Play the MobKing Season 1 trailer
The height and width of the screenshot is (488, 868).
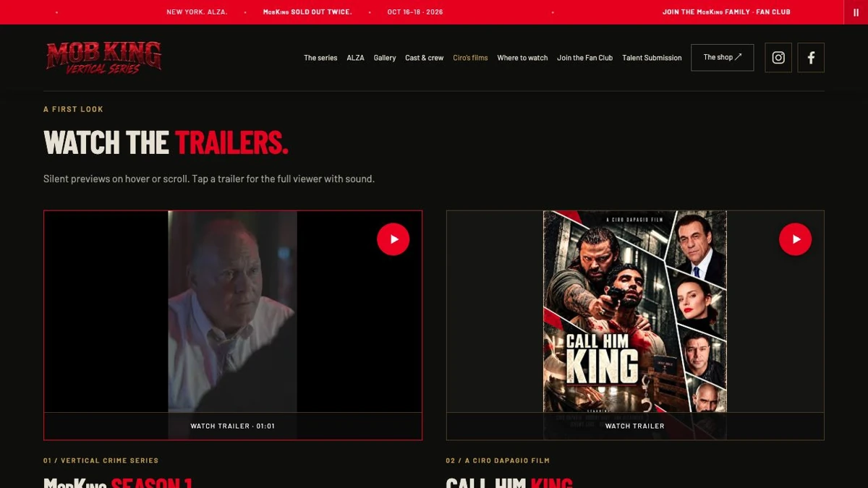click(x=393, y=239)
